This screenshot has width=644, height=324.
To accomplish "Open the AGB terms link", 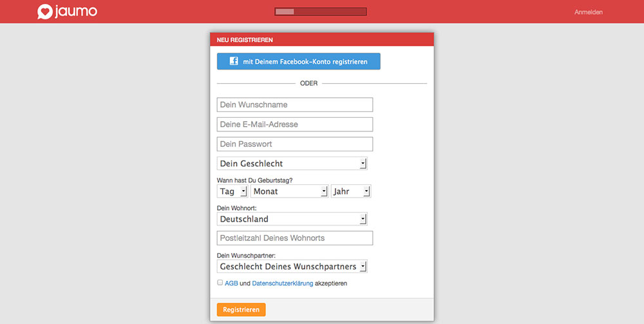I will click(x=231, y=283).
